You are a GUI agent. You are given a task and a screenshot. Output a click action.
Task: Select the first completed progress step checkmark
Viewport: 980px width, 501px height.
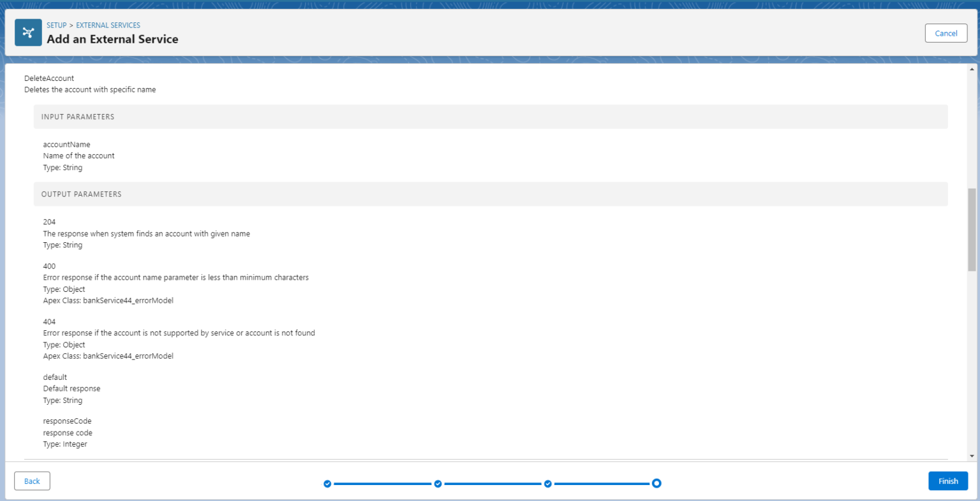[327, 483]
